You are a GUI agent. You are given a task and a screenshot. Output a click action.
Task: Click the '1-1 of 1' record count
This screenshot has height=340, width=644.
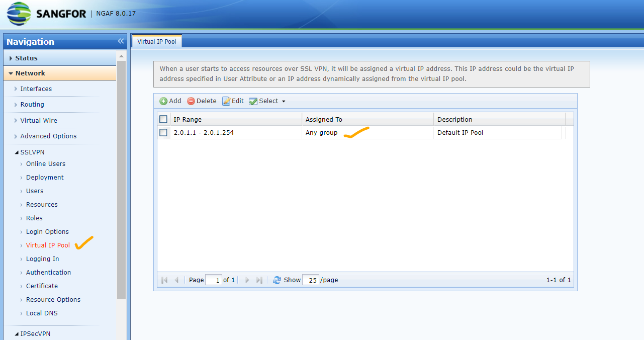(x=559, y=280)
